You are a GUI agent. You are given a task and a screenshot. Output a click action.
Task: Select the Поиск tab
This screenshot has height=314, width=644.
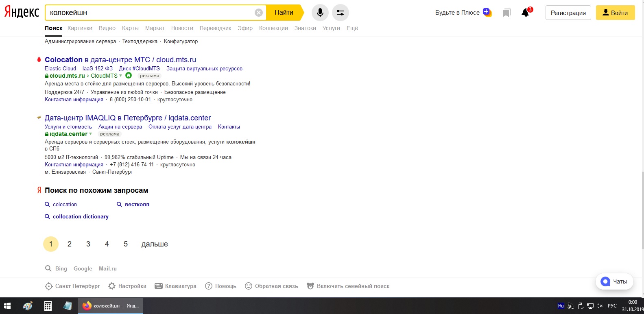tap(53, 28)
